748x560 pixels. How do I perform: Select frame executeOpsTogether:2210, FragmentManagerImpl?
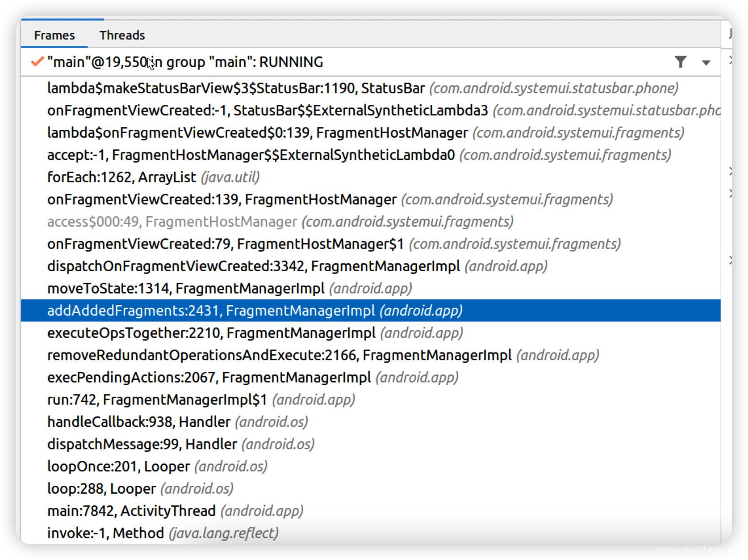[x=371, y=333]
